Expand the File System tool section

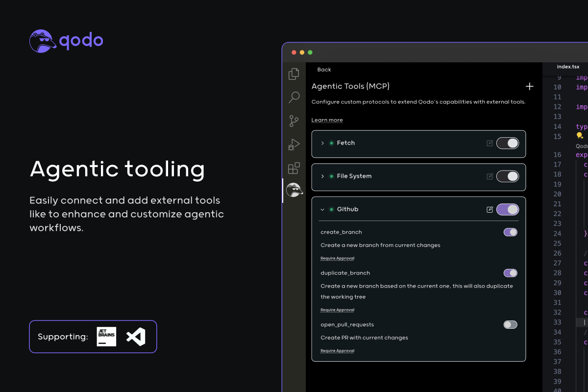(x=322, y=176)
